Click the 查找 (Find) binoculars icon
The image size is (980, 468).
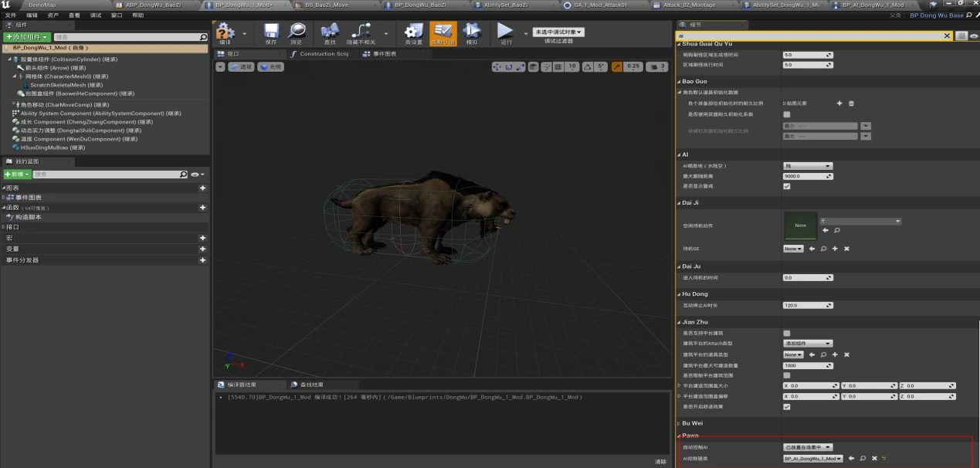[x=330, y=32]
